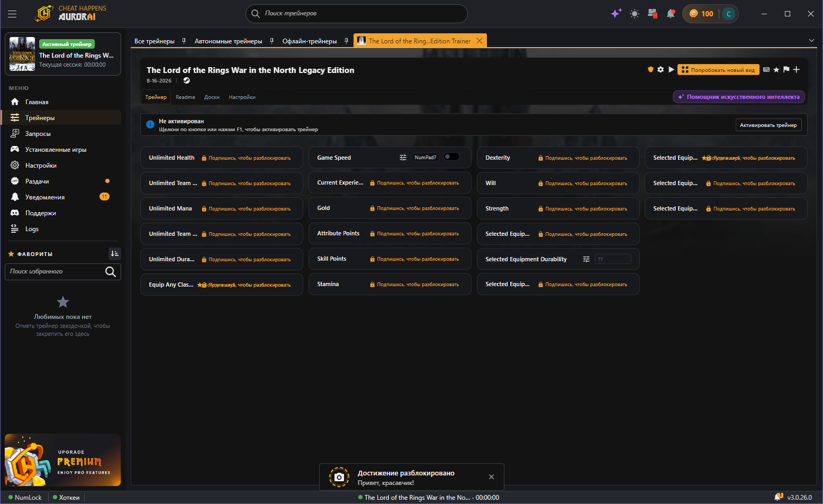The image size is (823, 504).
Task: Open Game Speed adjustment sliders icon
Action: coord(403,158)
